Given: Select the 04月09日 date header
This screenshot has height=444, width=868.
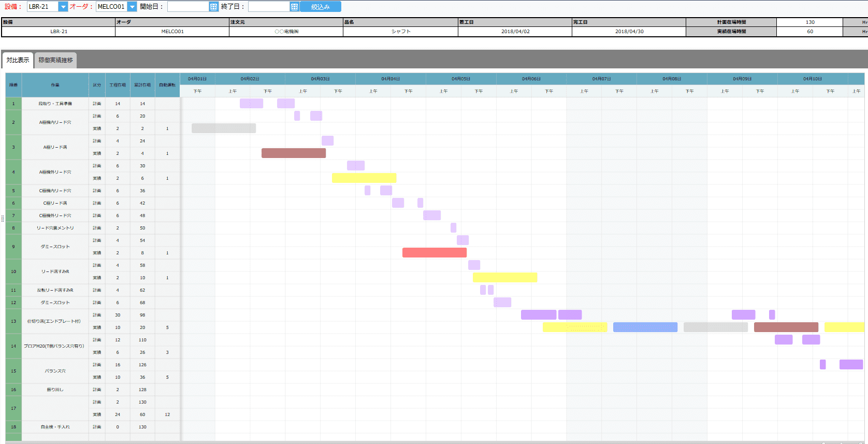Looking at the screenshot, I should 742,79.
